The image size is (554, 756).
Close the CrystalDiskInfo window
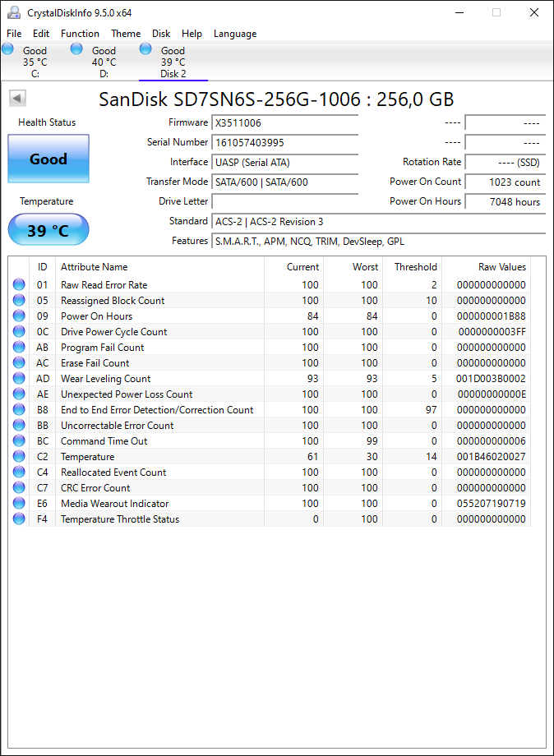[534, 12]
